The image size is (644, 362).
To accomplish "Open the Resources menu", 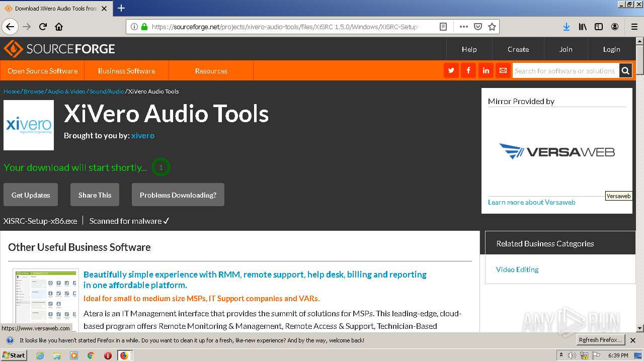I will 211,70.
